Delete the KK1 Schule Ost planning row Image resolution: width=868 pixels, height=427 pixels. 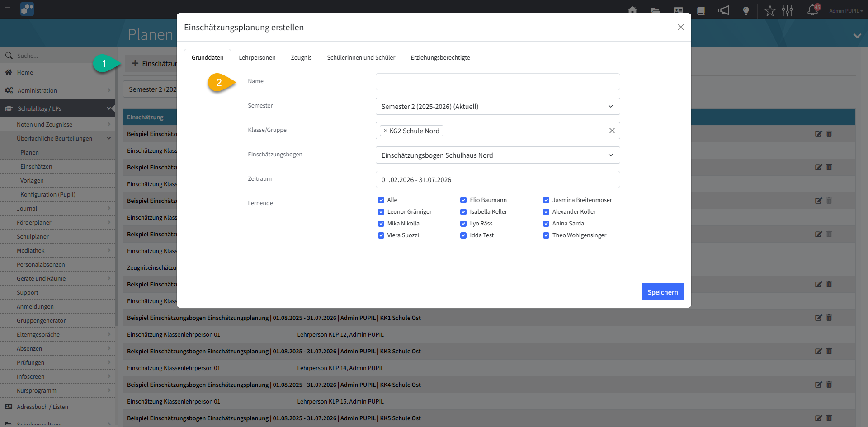(x=829, y=318)
